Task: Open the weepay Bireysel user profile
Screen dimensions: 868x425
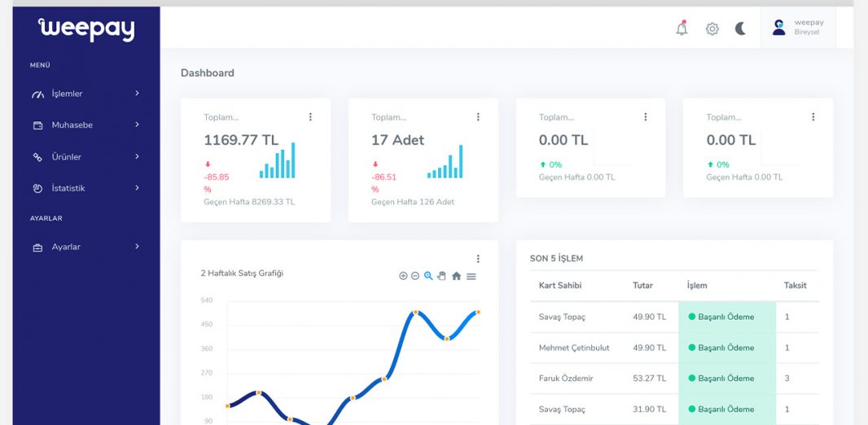Action: (798, 27)
